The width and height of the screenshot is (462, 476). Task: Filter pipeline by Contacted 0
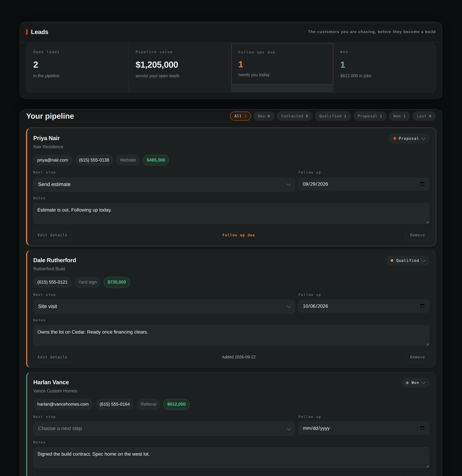(x=295, y=116)
